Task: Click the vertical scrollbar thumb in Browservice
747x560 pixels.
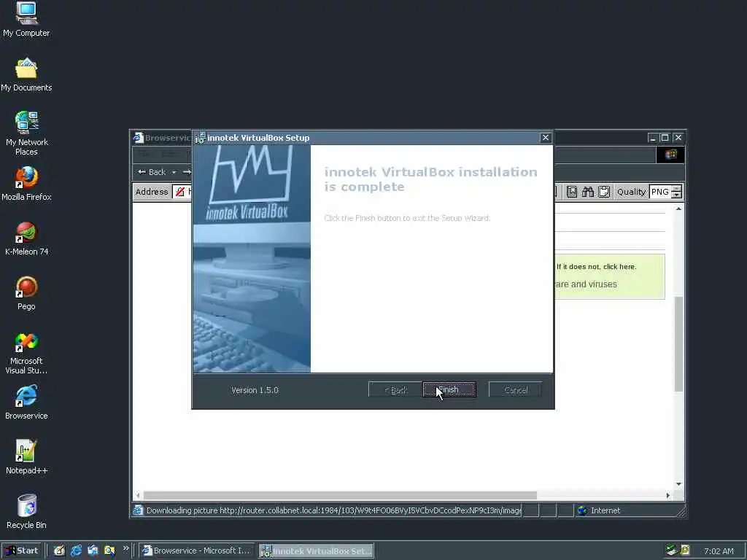Action: 678,344
